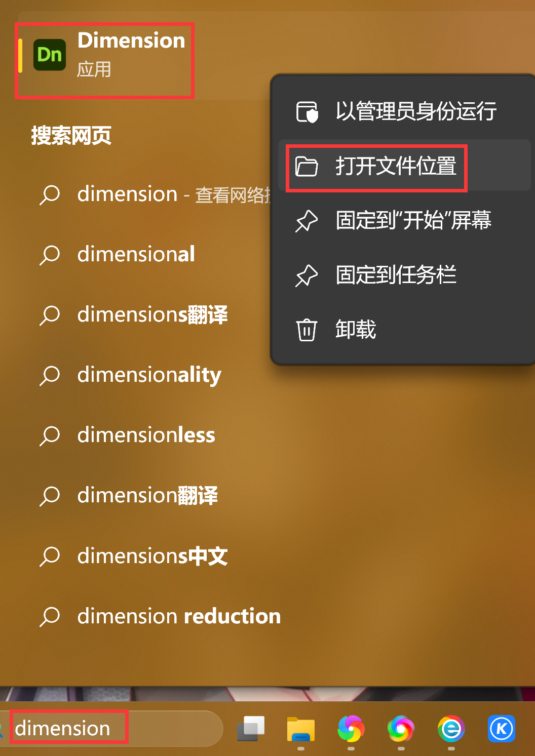Choose the dimensionless search suggestion
Screen dimensions: 535x756
tap(147, 435)
